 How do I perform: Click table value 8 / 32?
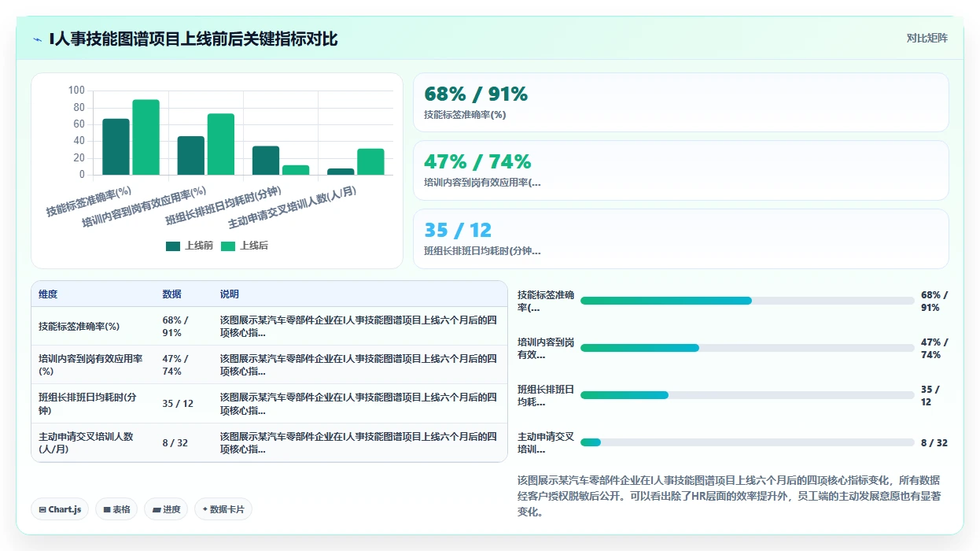tap(175, 442)
